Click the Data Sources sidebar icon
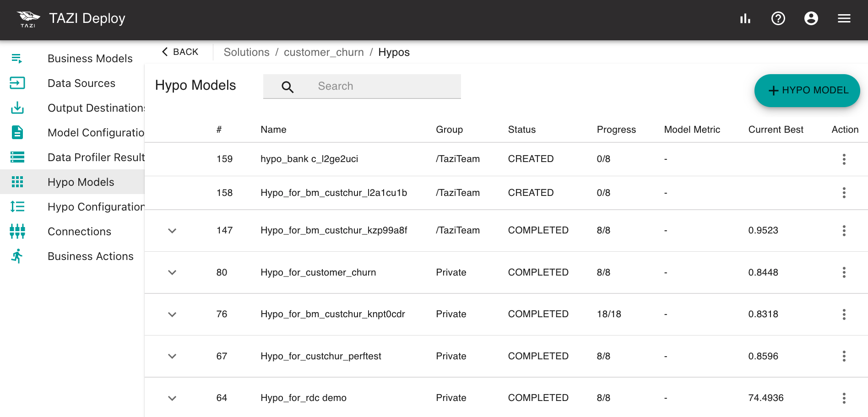 coord(17,83)
